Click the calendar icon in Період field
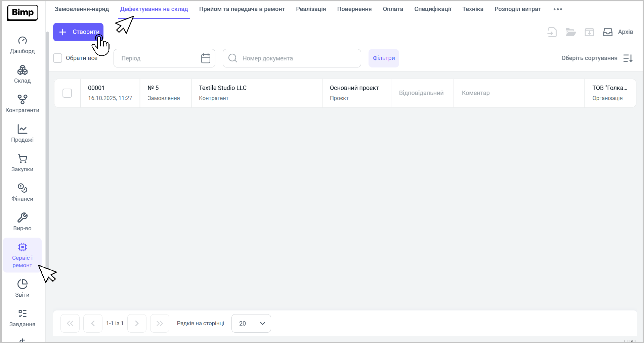Screen dimensions: 644x343 (x=206, y=58)
